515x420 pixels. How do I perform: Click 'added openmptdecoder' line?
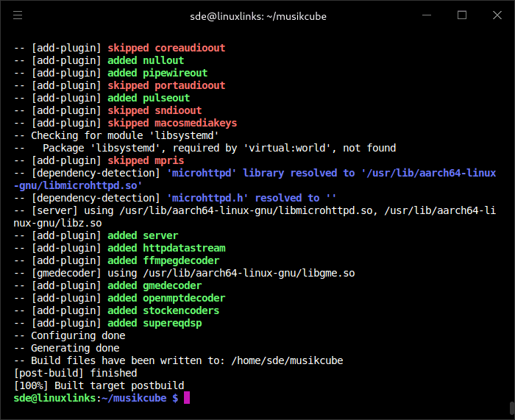(119, 298)
